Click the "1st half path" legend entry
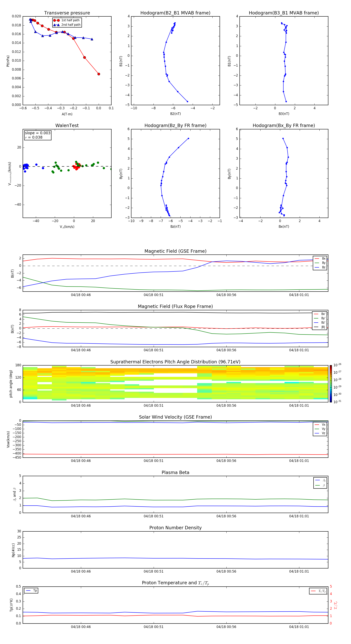This screenshot has width=351, height=644. pos(67,20)
